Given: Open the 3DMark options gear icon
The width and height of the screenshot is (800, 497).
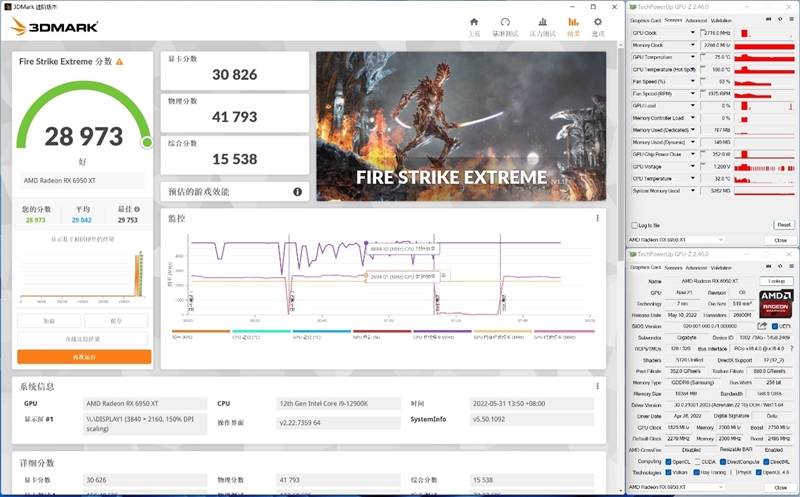Looking at the screenshot, I should pos(598,22).
